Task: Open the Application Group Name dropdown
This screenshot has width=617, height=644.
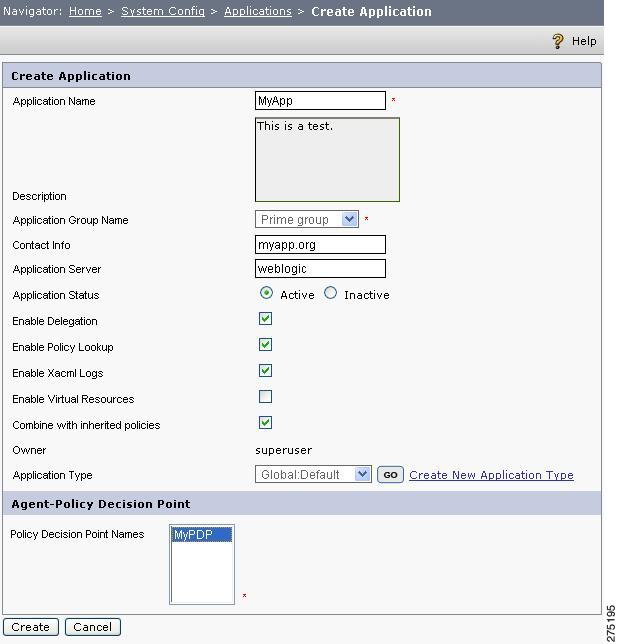Action: pos(307,219)
